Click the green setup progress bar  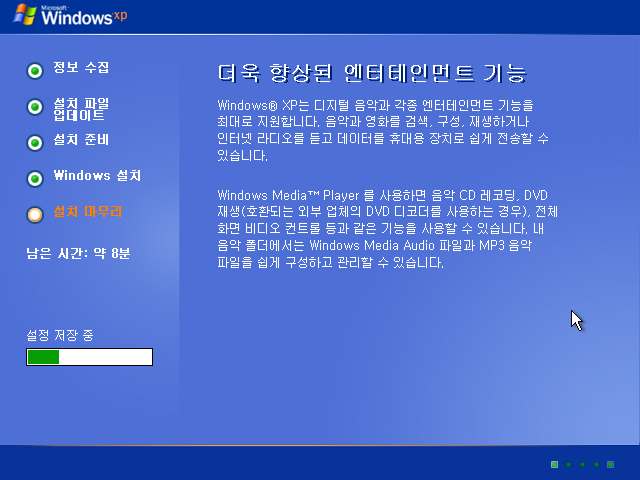[x=89, y=357]
